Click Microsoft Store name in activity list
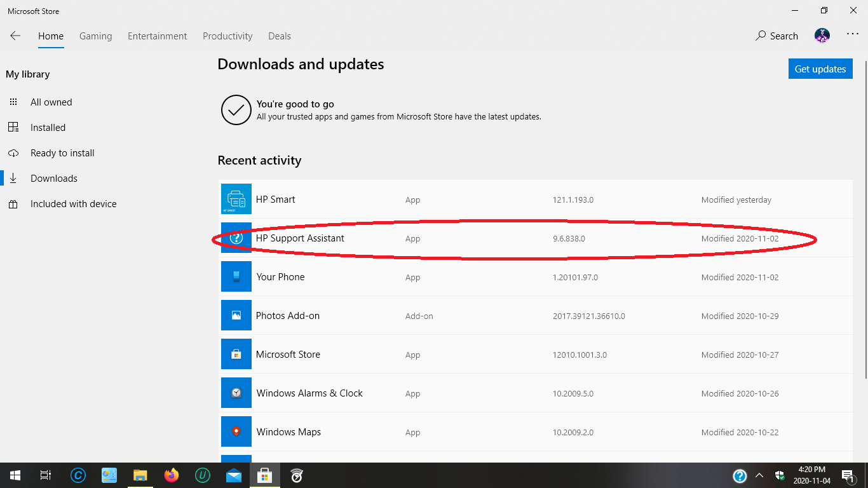Screen dimensions: 868x488 click(288, 355)
